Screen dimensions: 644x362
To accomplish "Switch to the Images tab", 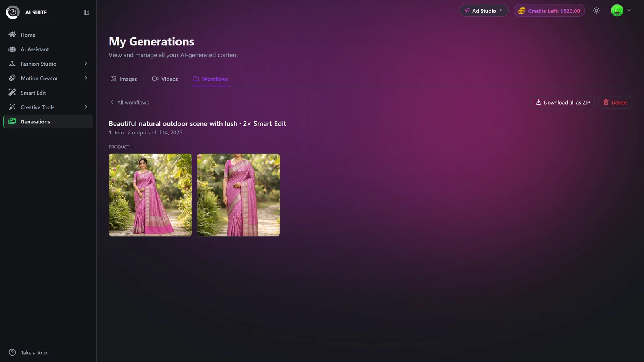I will click(124, 79).
